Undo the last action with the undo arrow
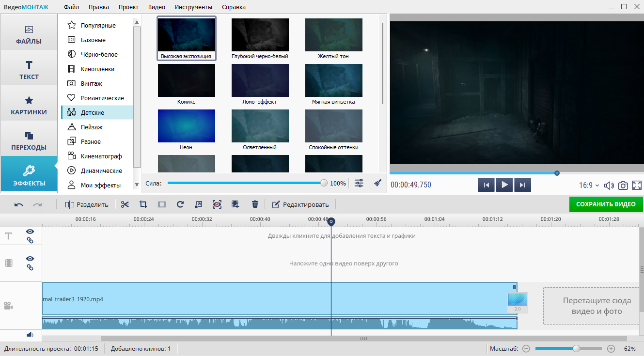 tap(19, 204)
